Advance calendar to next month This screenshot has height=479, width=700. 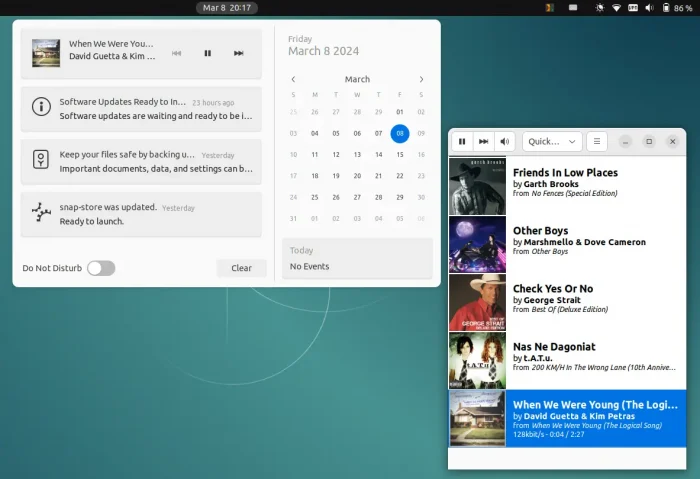tap(421, 79)
